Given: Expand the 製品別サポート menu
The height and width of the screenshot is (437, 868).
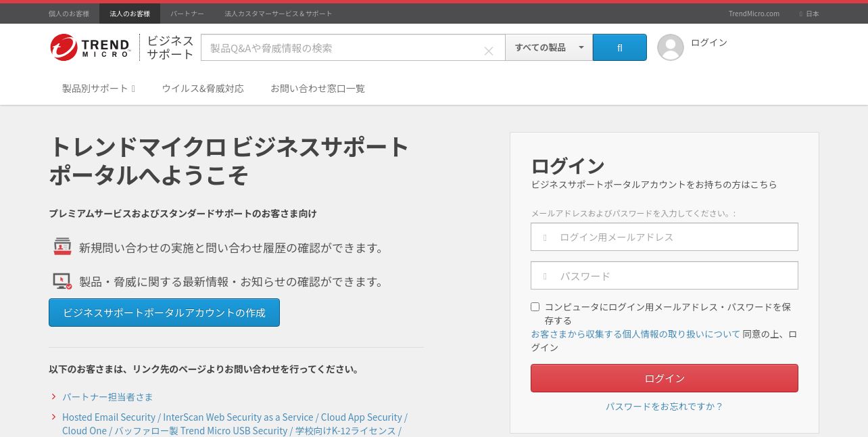Looking at the screenshot, I should point(99,88).
